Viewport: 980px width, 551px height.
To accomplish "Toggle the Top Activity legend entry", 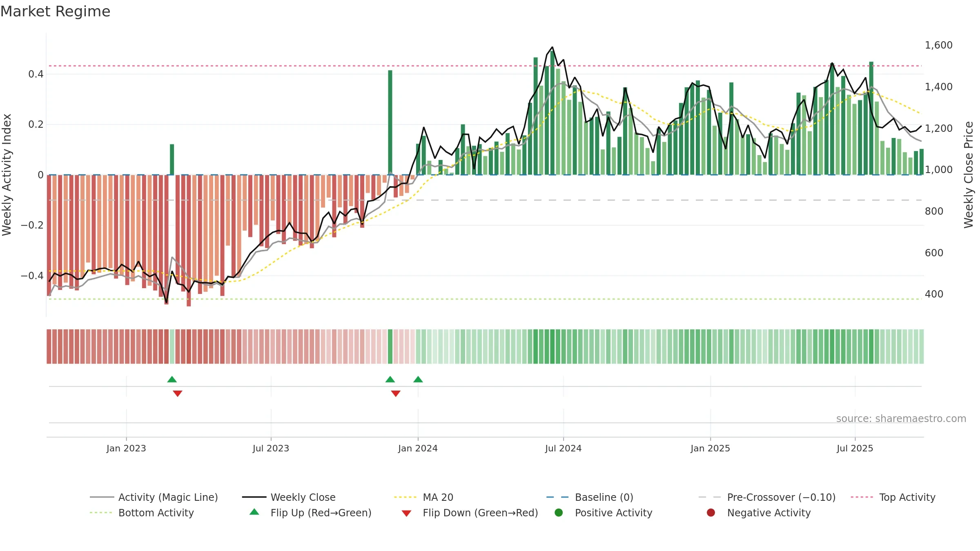I will tap(893, 497).
